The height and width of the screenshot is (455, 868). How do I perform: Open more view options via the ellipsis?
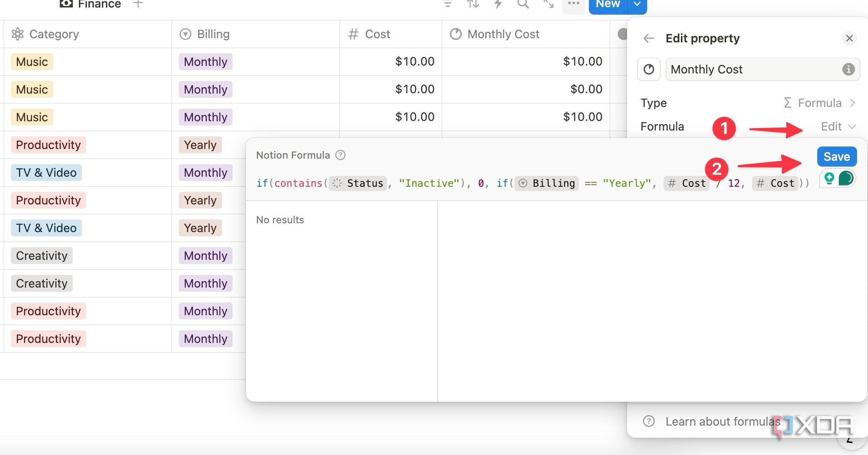tap(573, 4)
